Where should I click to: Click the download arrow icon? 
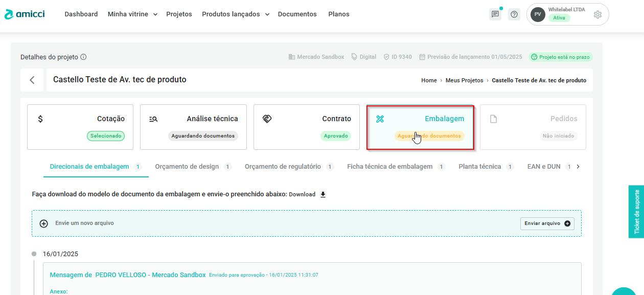[323, 194]
